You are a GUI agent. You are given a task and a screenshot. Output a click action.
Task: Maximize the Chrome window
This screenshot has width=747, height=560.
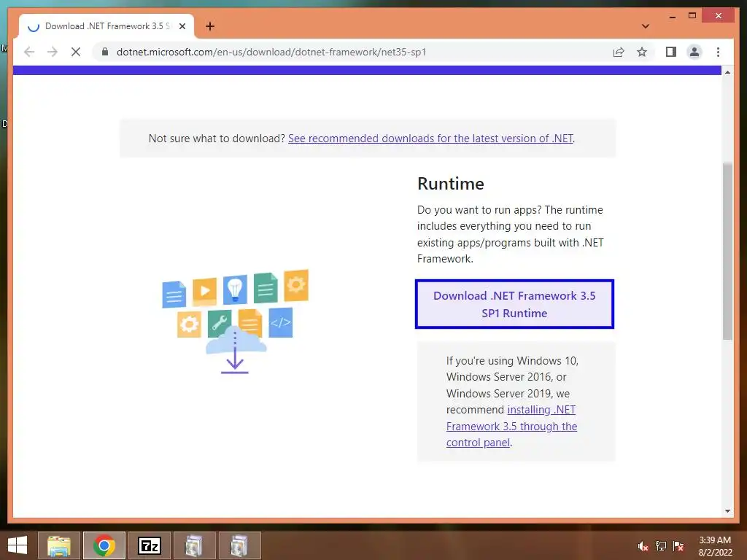(692, 16)
